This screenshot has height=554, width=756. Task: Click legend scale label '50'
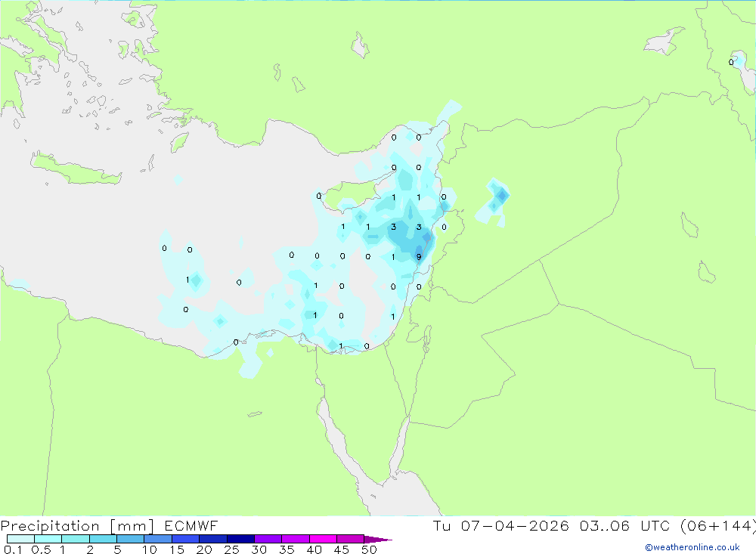(x=369, y=549)
